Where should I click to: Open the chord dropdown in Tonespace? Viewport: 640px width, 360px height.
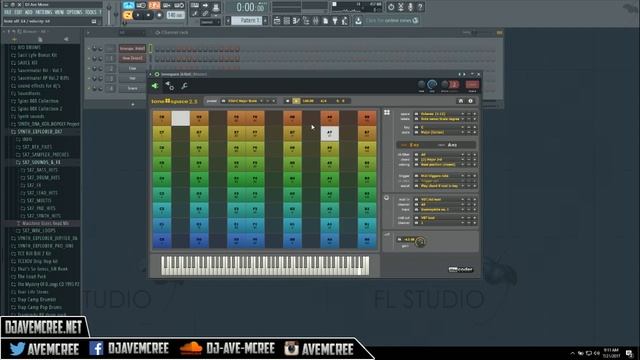point(445,160)
